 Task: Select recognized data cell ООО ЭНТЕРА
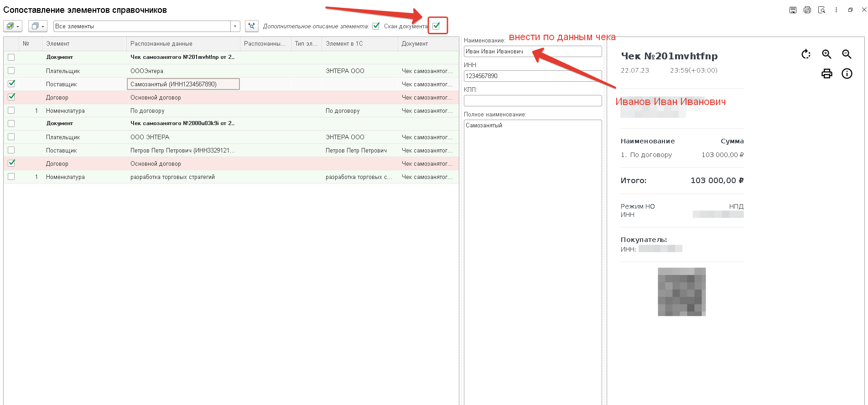pos(183,137)
